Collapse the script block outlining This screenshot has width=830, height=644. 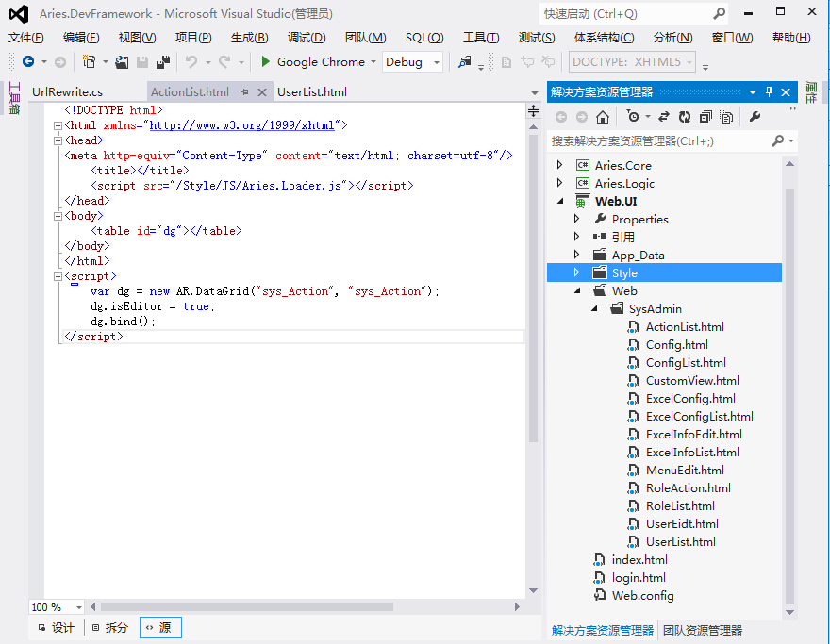coord(58,277)
